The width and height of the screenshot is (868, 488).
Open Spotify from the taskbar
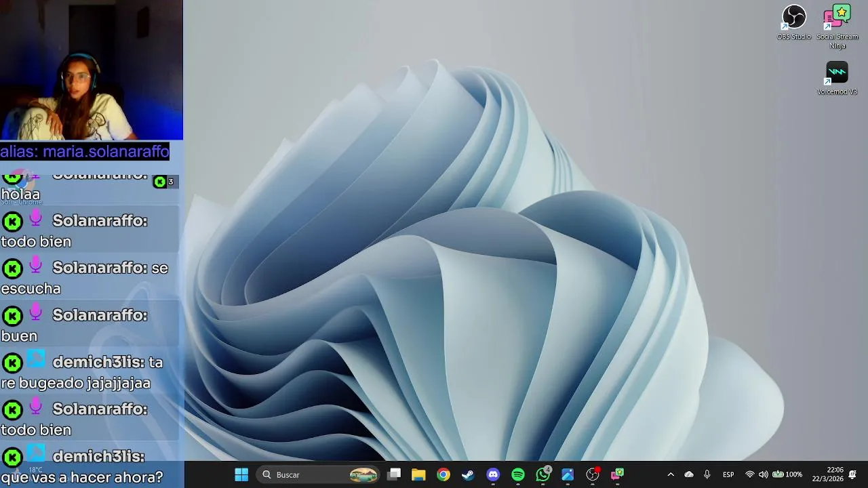pyautogui.click(x=518, y=474)
